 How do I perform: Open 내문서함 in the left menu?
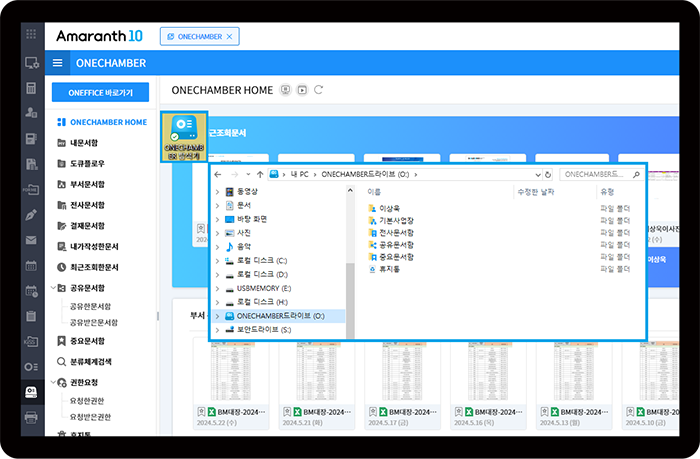pos(78,143)
